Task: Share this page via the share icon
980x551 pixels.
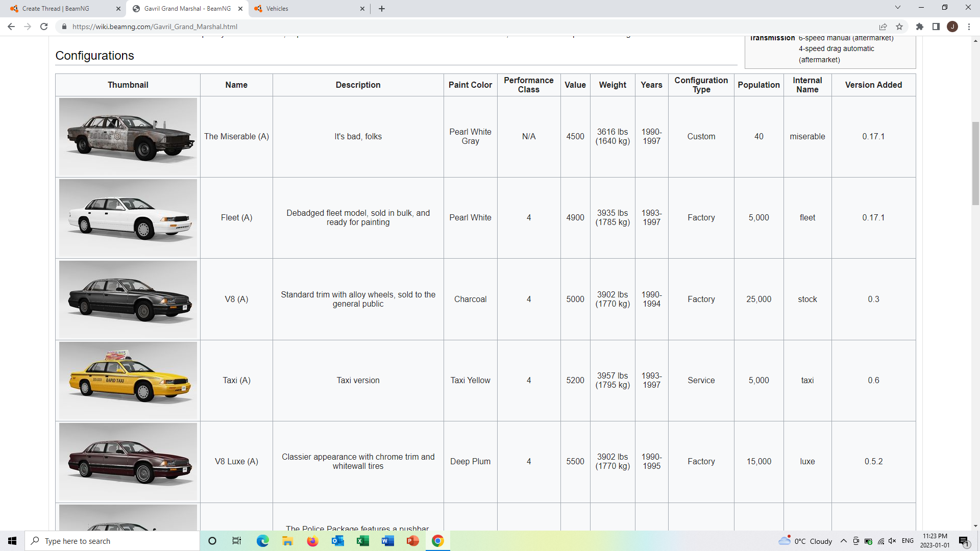Action: click(883, 27)
